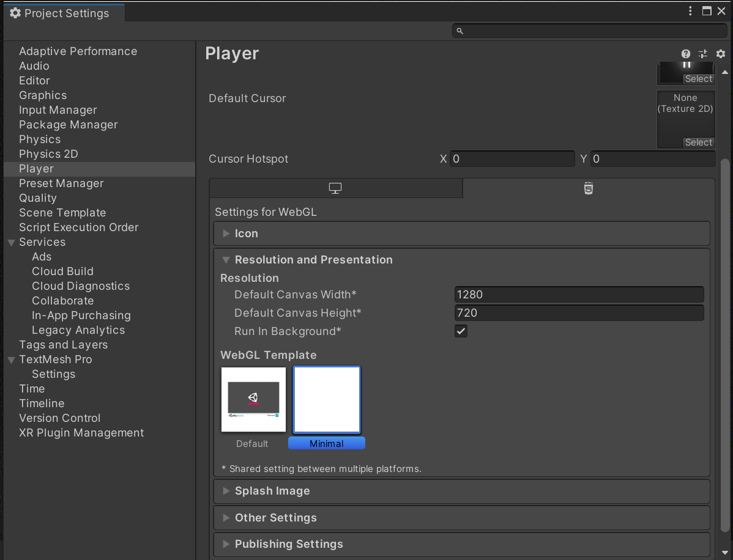Click the Project Settings tab gear icon
This screenshot has height=560, width=733.
15,13
